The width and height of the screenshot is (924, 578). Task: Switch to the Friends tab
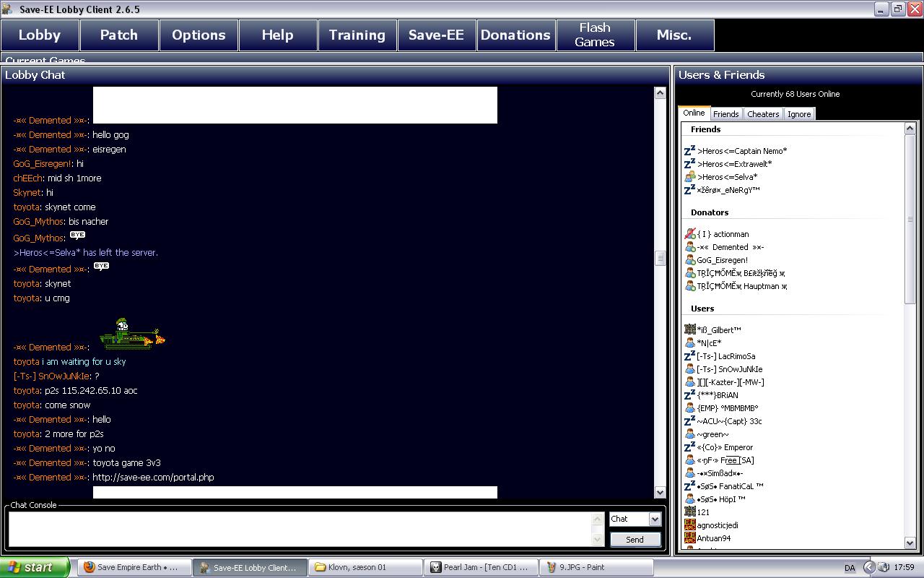[x=725, y=114]
